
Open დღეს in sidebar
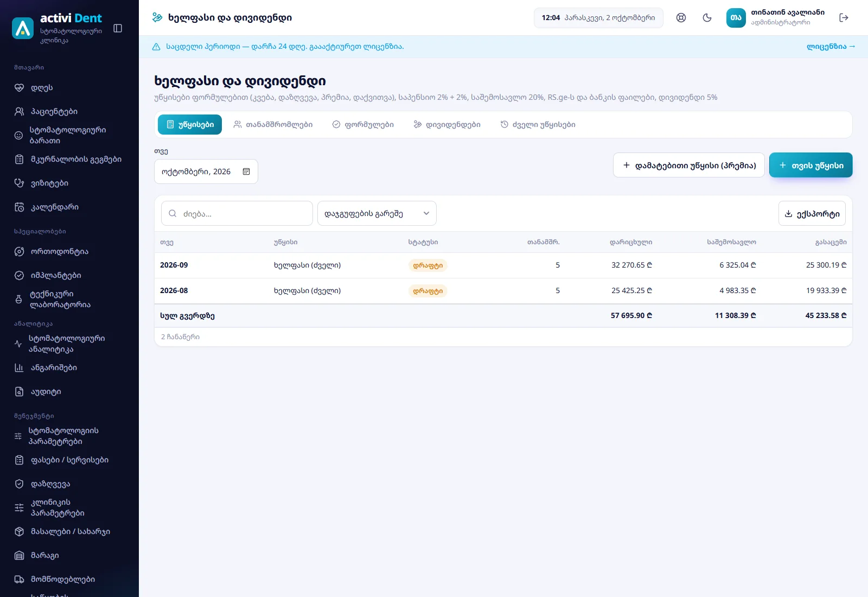[69, 87]
